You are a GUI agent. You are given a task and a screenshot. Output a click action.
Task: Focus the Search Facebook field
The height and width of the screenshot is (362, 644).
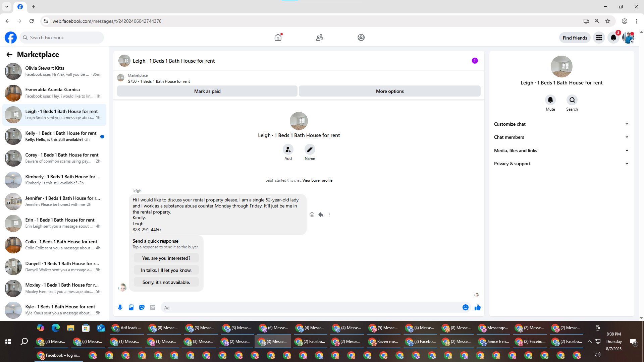(x=62, y=38)
